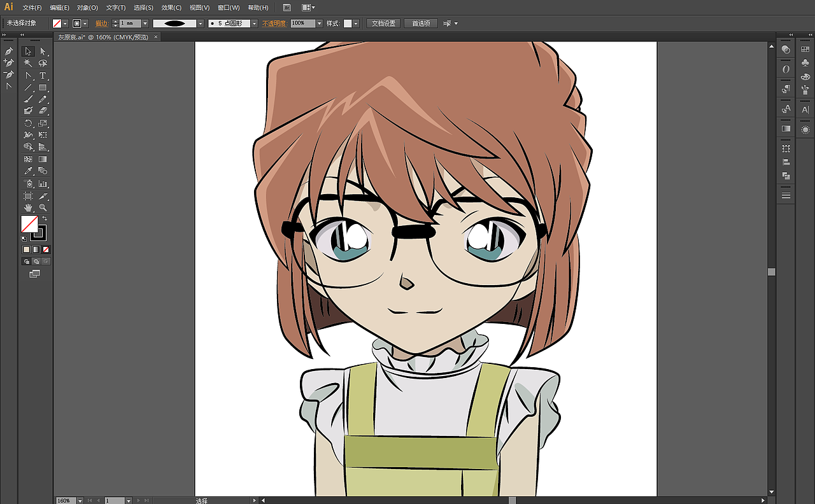Swap fill and stroke colors arrow
The width and height of the screenshot is (815, 504).
coord(45,218)
